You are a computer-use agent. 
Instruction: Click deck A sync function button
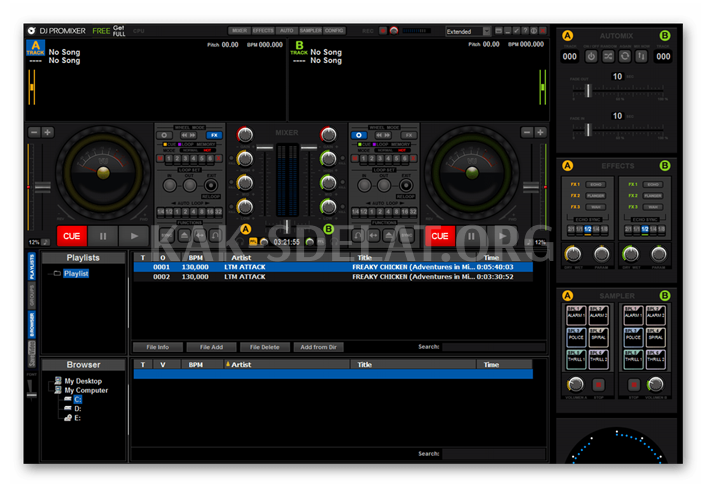[x=167, y=235]
